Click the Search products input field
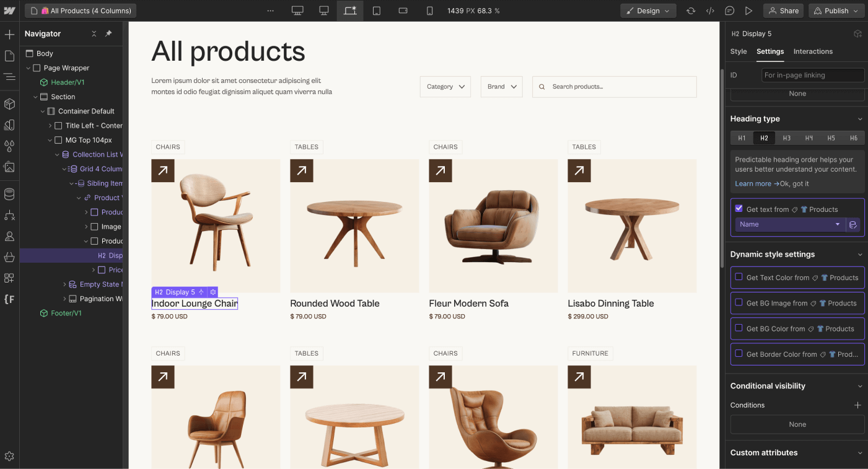The image size is (868, 469). coord(614,87)
